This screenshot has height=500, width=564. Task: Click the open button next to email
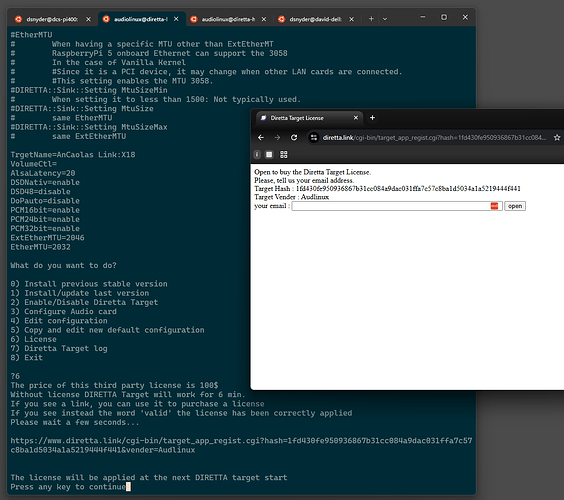[x=515, y=206]
